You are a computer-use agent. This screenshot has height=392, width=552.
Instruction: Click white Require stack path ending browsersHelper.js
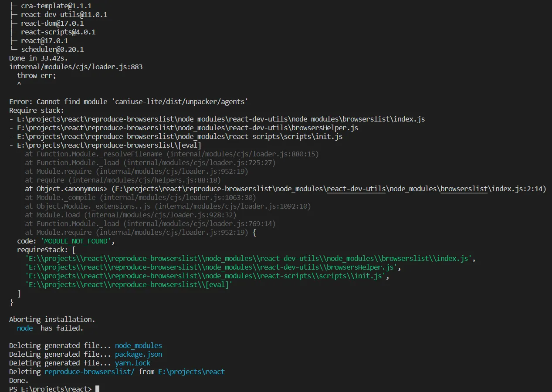187,128
